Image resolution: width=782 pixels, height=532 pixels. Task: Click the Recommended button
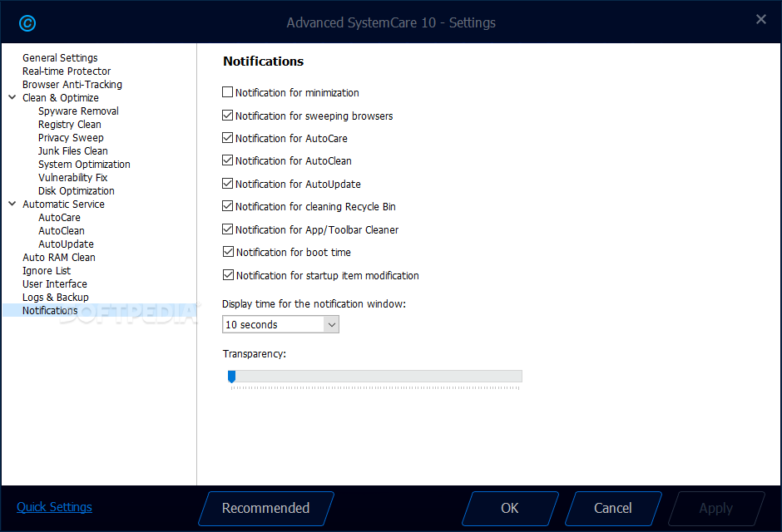click(x=266, y=509)
